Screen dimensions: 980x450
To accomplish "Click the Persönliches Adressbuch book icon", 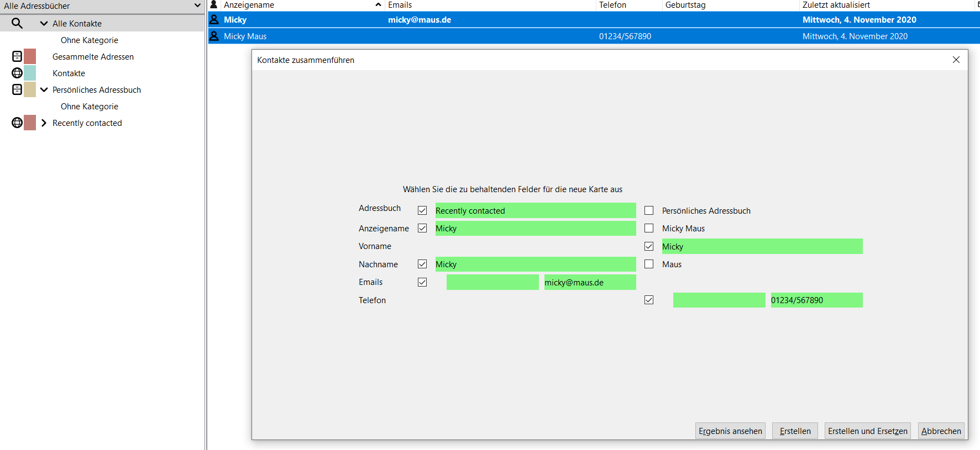I will coord(17,89).
